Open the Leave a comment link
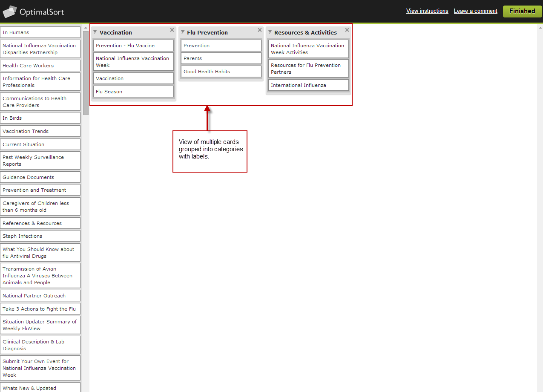This screenshot has height=392, width=543. (x=476, y=11)
